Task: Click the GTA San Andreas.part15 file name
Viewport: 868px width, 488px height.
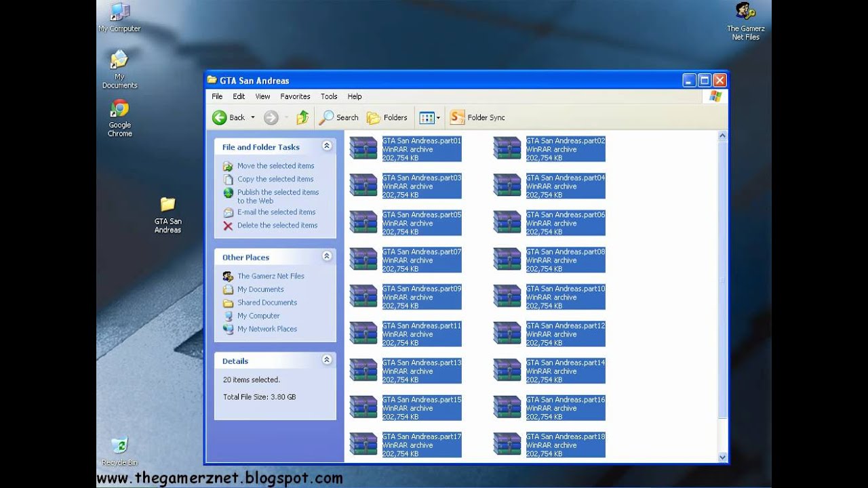Action: tap(422, 400)
